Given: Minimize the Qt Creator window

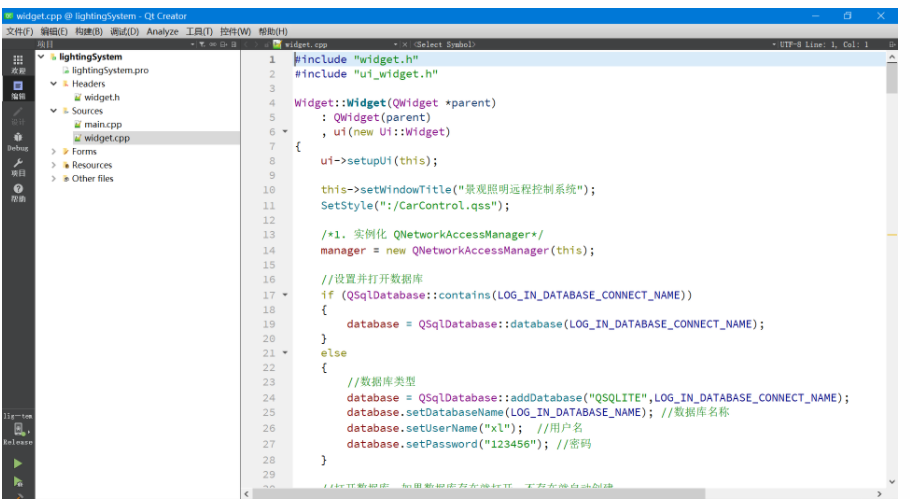Looking at the screenshot, I should pos(815,16).
